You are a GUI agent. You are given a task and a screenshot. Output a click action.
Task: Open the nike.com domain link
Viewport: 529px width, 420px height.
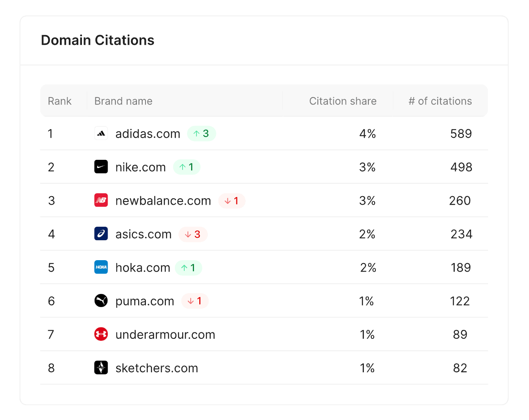pyautogui.click(x=140, y=167)
